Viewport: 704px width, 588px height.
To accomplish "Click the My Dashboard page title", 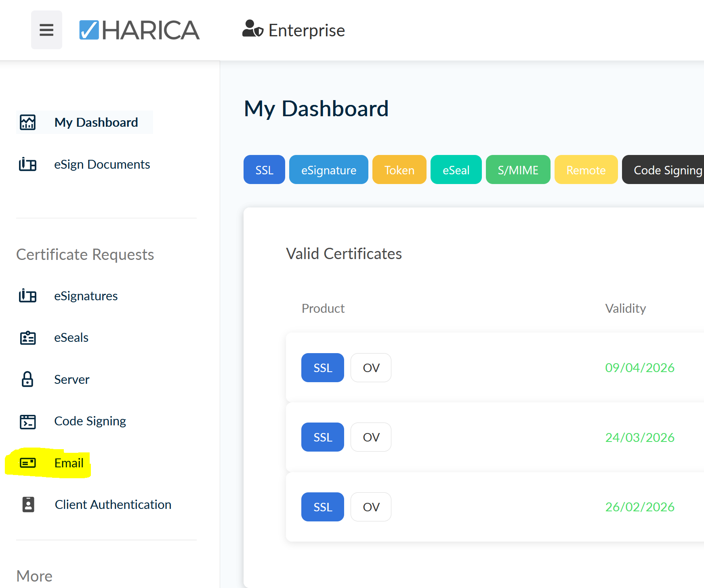I will pyautogui.click(x=316, y=109).
